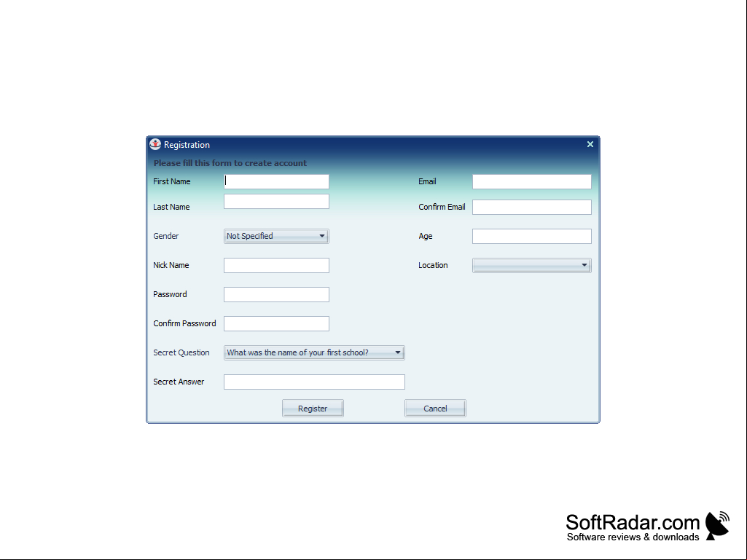Click the Nick Name input field

point(276,265)
